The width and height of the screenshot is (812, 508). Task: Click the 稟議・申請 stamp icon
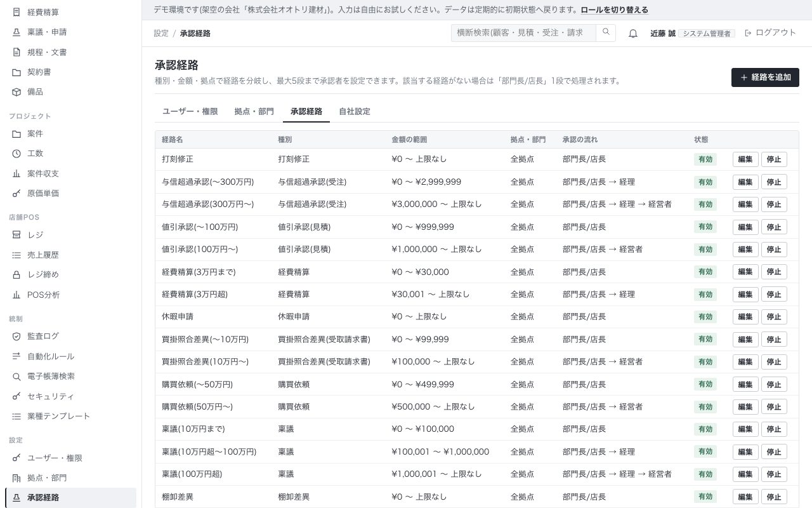pos(16,32)
